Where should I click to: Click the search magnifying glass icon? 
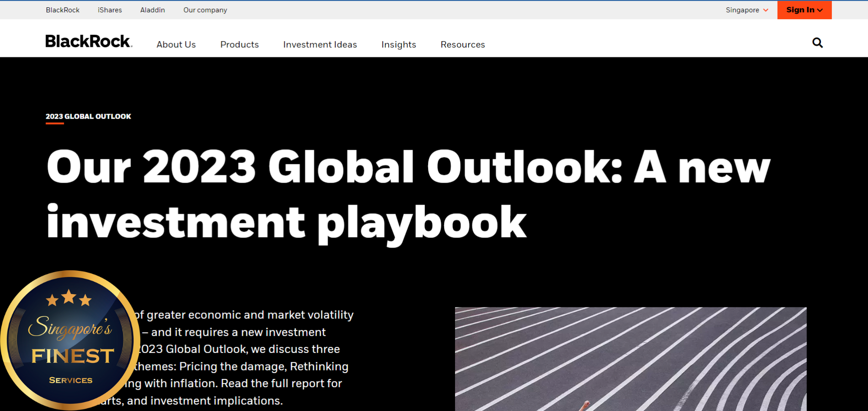(817, 43)
